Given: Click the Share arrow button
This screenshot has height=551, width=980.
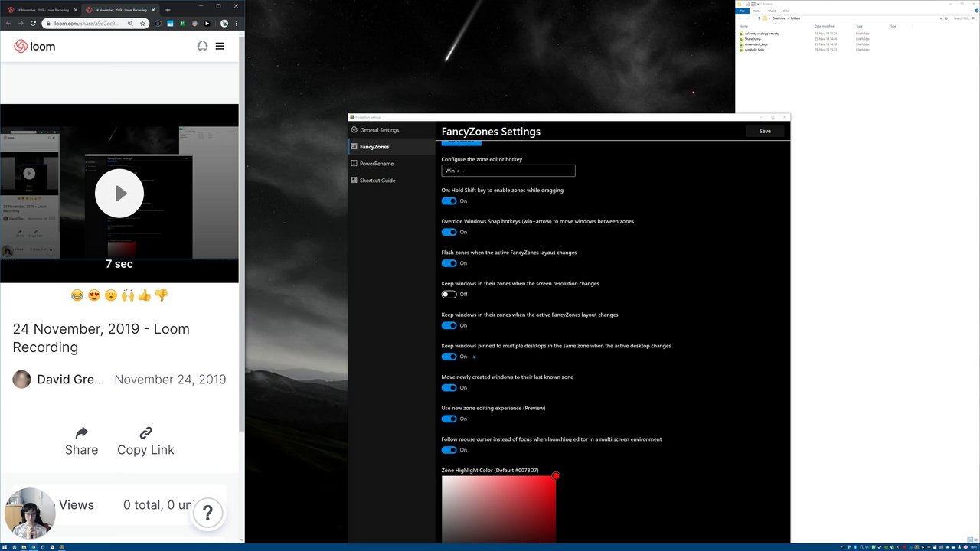Looking at the screenshot, I should 81,441.
